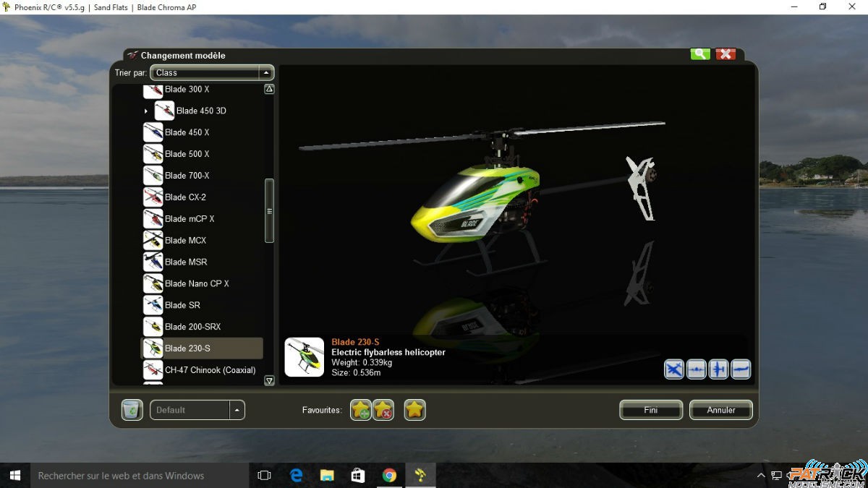Click the Fini button
The width and height of the screenshot is (868, 488).
coord(650,410)
